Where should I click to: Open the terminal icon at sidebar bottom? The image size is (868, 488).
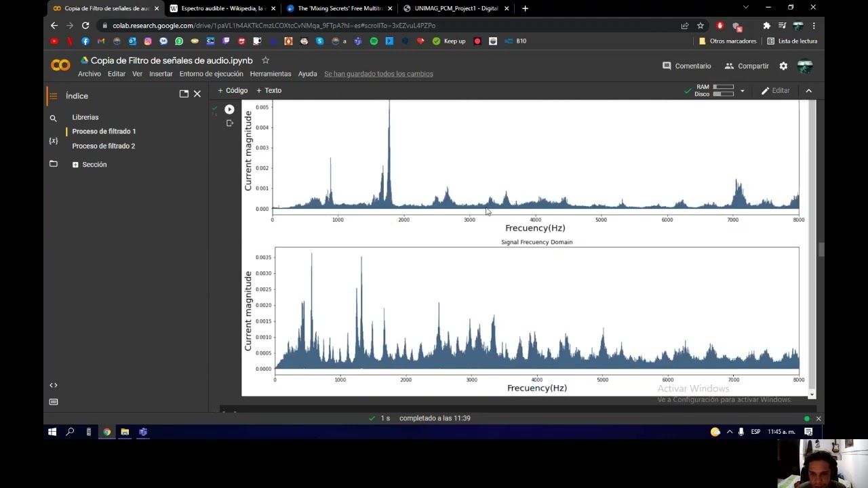(54, 402)
